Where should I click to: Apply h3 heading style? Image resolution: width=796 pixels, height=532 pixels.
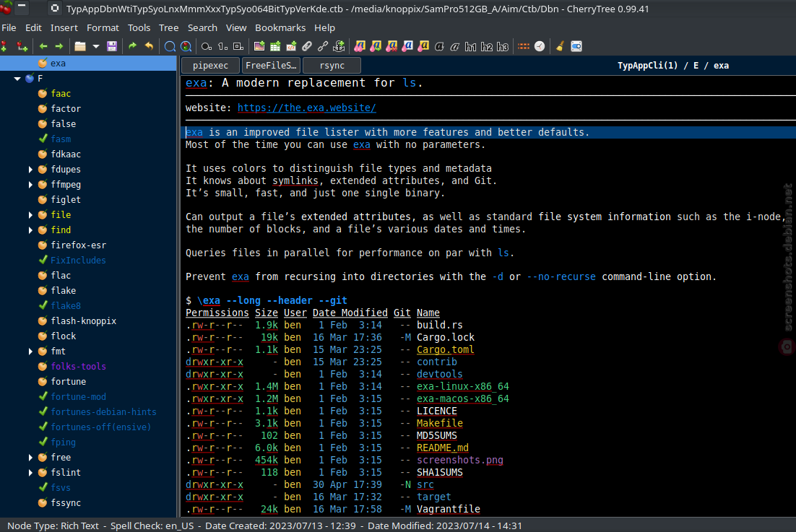[503, 47]
